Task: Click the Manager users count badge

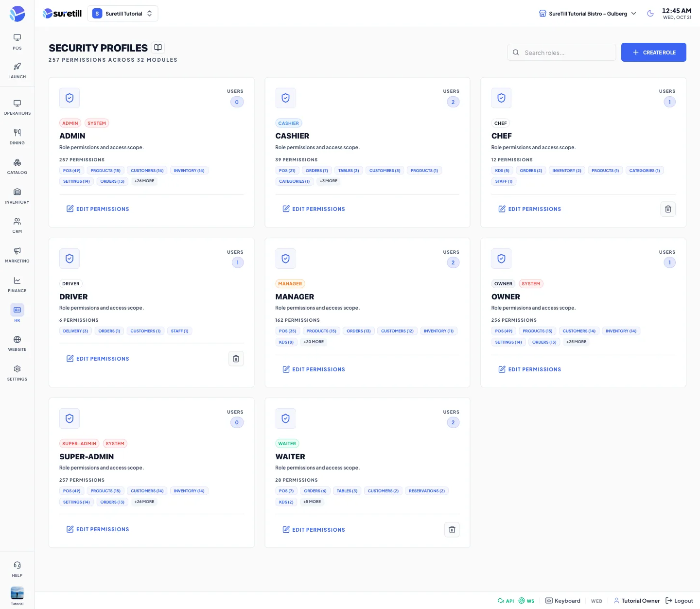Action: pos(453,262)
